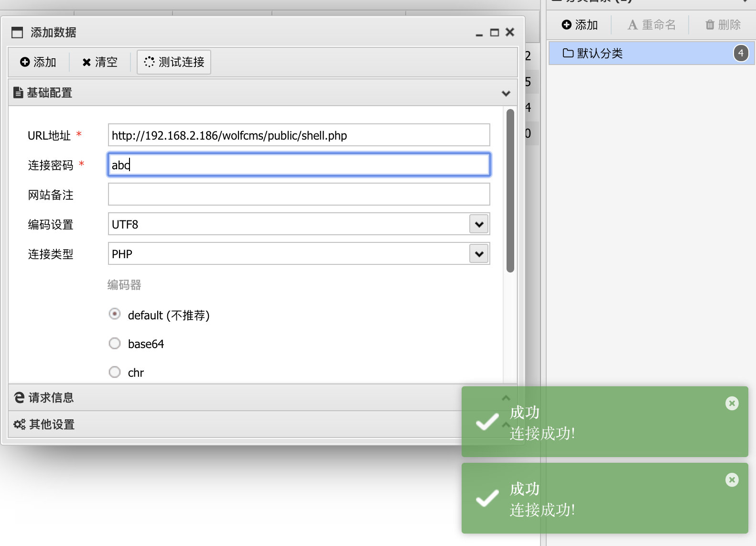Click the URL地址 input field
Image resolution: width=756 pixels, height=546 pixels.
(x=299, y=135)
